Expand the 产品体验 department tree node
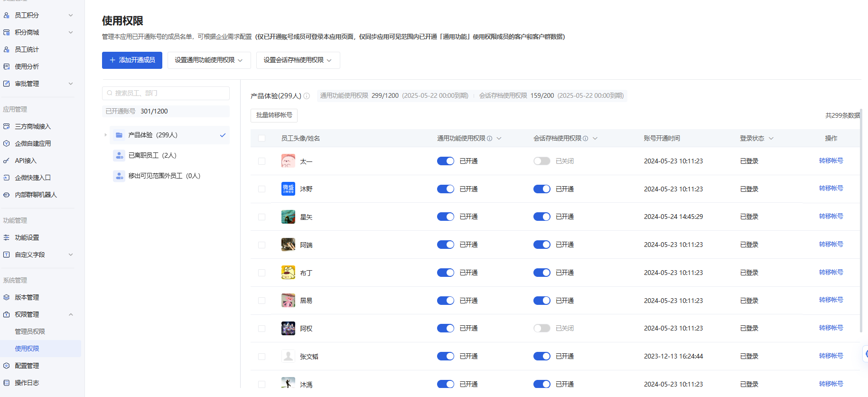Viewport: 868px width, 397px height. (105, 135)
